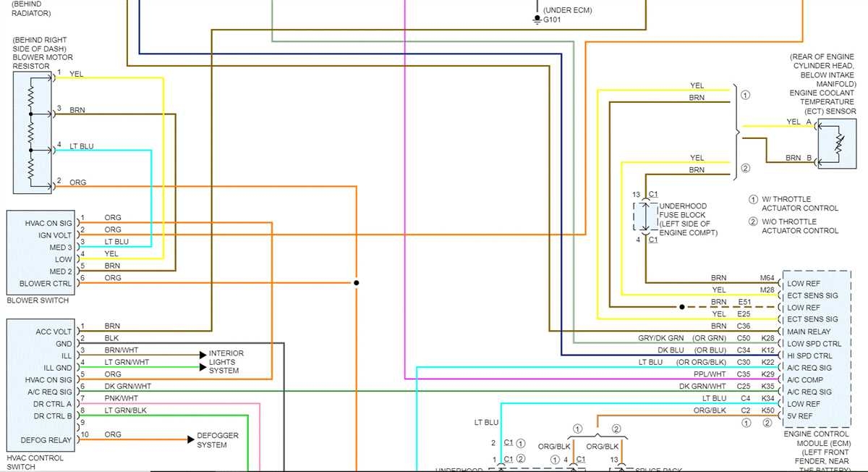The width and height of the screenshot is (868, 472).
Task: Expand the A/C COMP pin chevron
Action: click(x=778, y=379)
